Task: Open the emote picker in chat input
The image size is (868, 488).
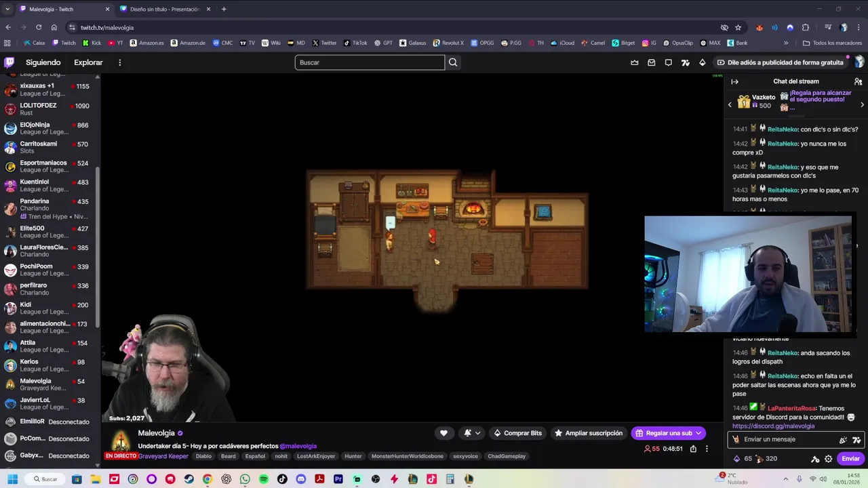Action: 856,440
